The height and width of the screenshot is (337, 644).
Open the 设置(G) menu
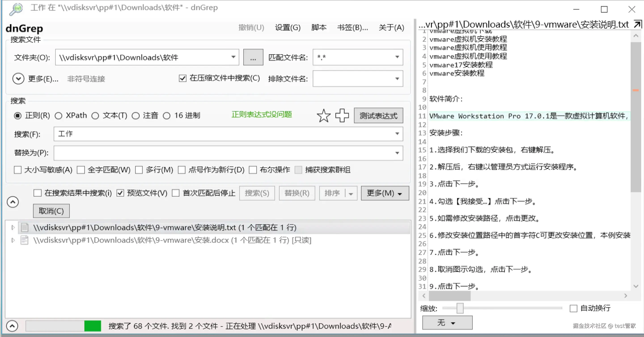(x=288, y=27)
